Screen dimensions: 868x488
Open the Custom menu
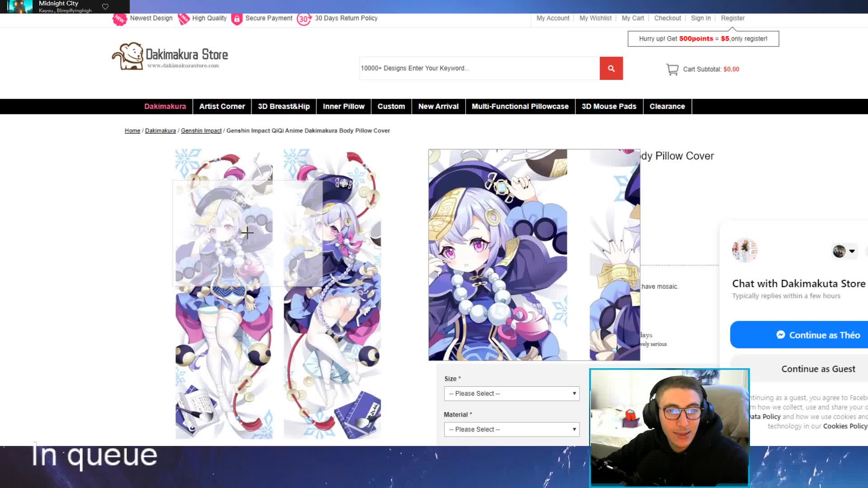coord(391,106)
